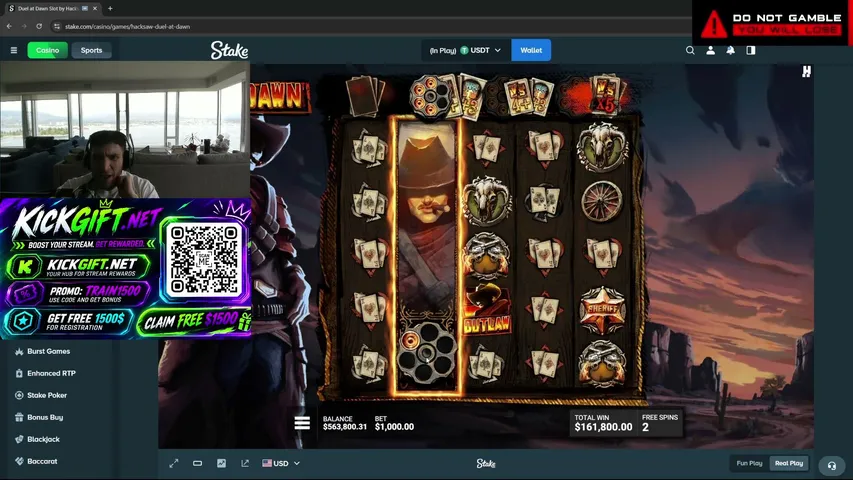This screenshot has width=853, height=480.
Task: Select the Duel at Dawn browser tab
Action: pos(52,8)
